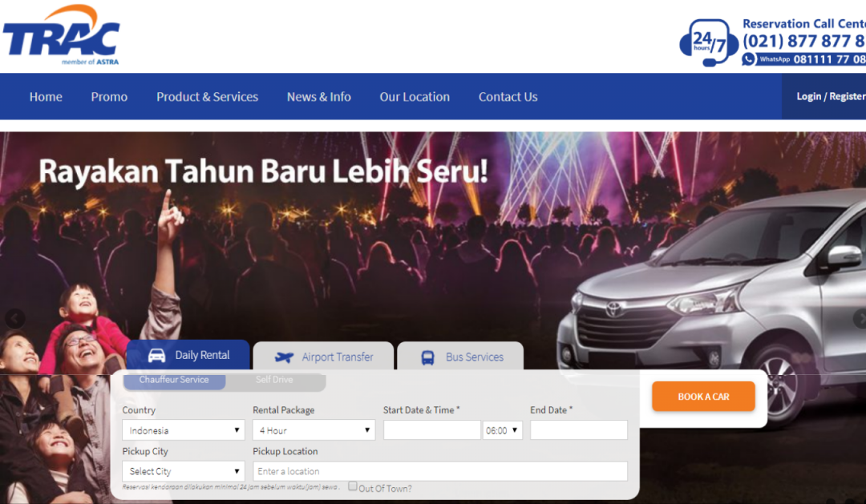The width and height of the screenshot is (866, 504).
Task: Select the Chauffeur Service option
Action: click(175, 381)
